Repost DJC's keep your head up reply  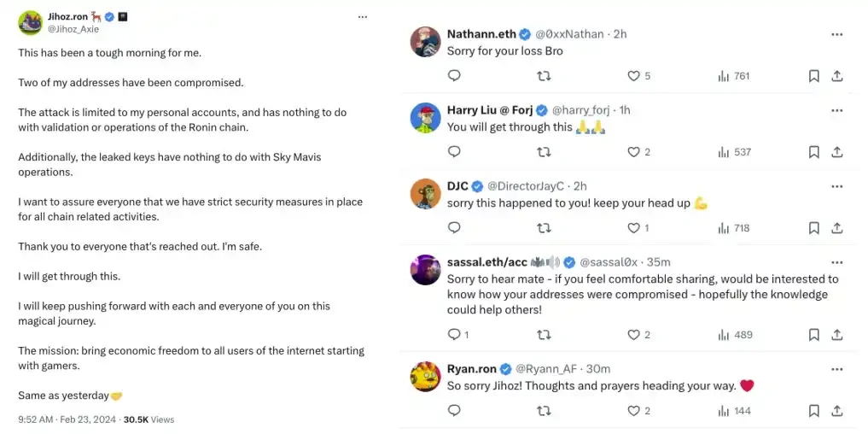click(x=544, y=228)
